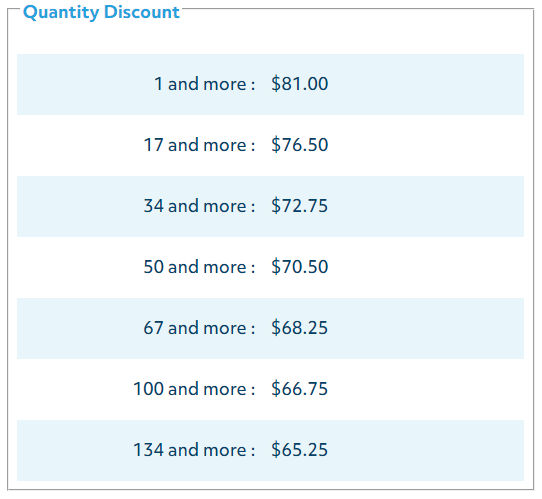Image resolution: width=542 pixels, height=499 pixels.
Task: Select the 134 and more tier
Action: [x=194, y=450]
